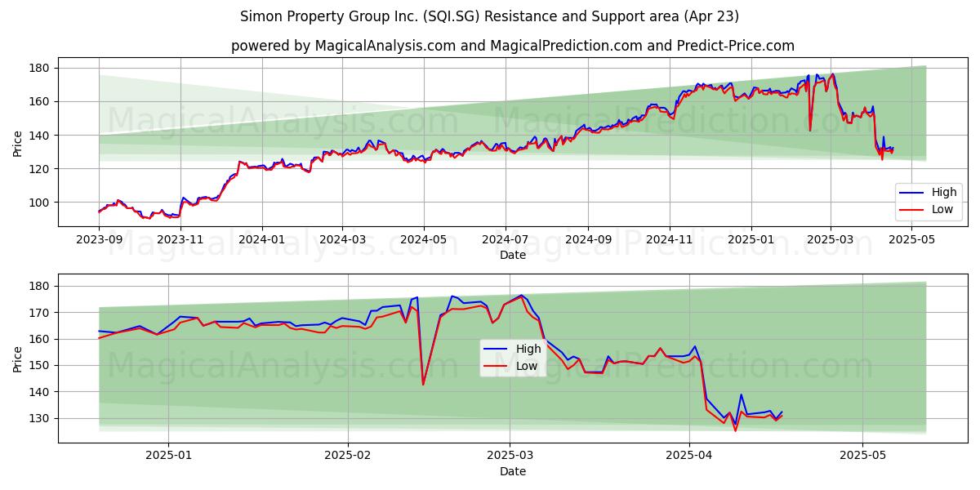Click the top chart x-axis label '2025-03'
This screenshot has height=490, width=980.
(x=830, y=241)
